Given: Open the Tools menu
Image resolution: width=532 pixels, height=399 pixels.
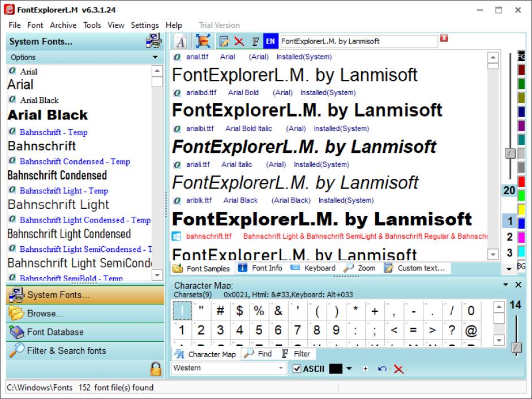Looking at the screenshot, I should pyautogui.click(x=92, y=25).
